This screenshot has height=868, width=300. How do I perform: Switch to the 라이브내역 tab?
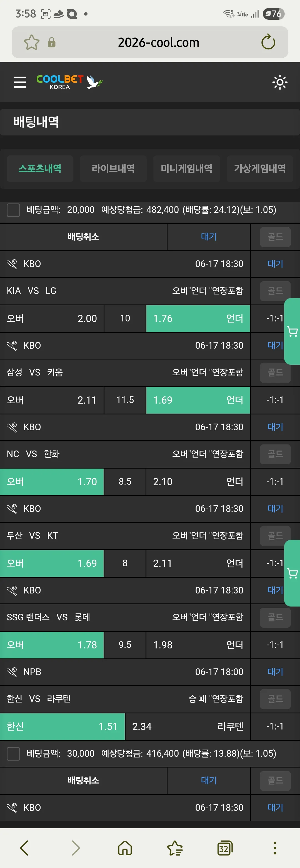[x=113, y=169]
